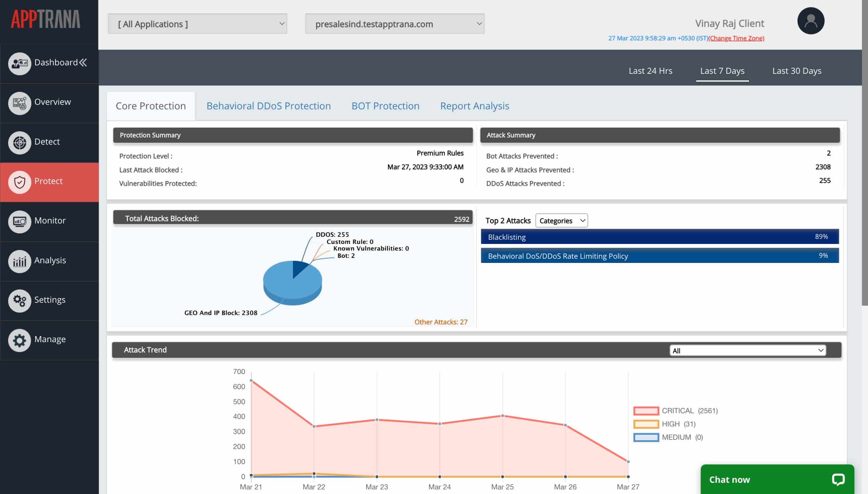Select Last 30 Days time range
The height and width of the screenshot is (494, 868).
coord(797,70)
